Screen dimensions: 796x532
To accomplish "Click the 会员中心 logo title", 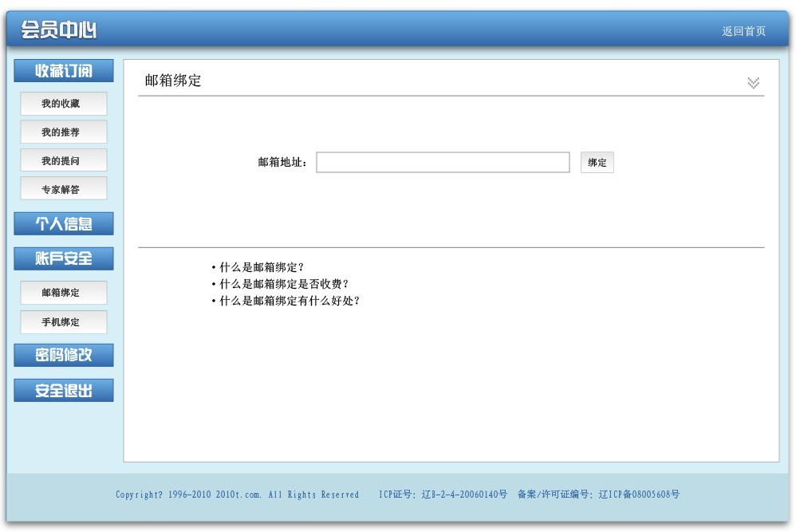I will tap(59, 30).
